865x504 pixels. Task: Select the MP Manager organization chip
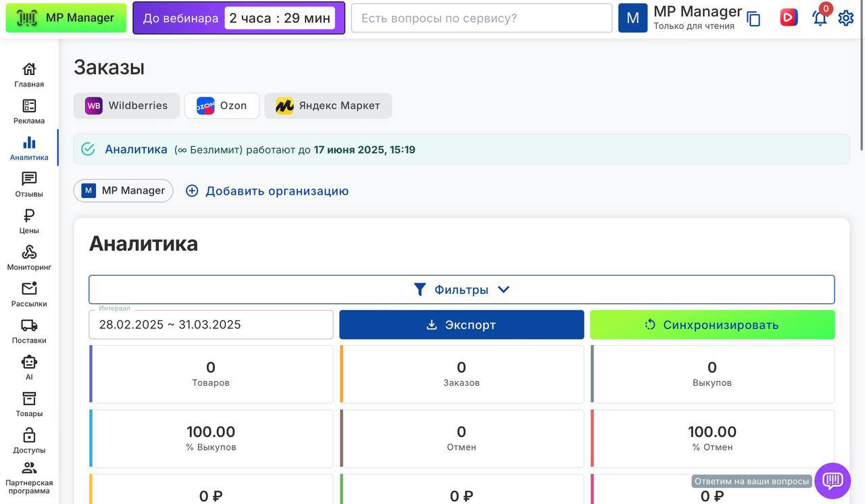pyautogui.click(x=123, y=191)
